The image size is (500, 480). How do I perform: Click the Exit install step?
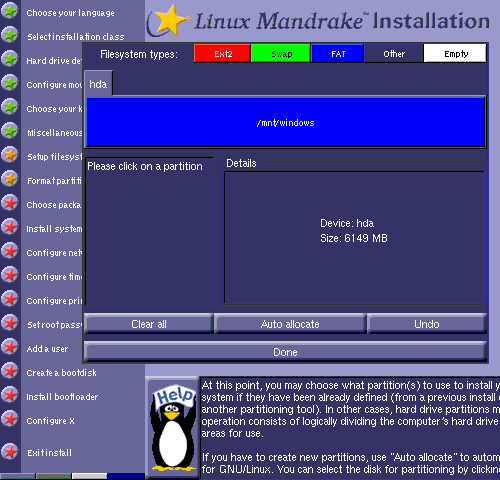click(49, 453)
